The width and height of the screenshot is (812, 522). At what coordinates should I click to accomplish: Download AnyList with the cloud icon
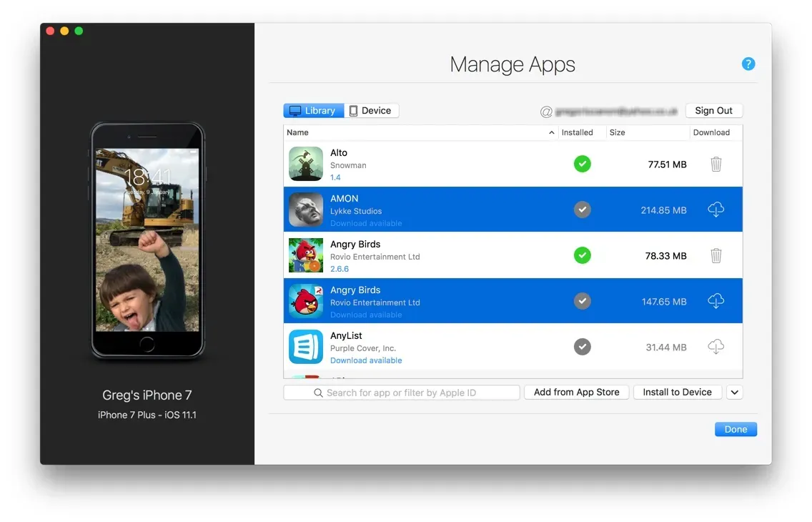point(716,347)
